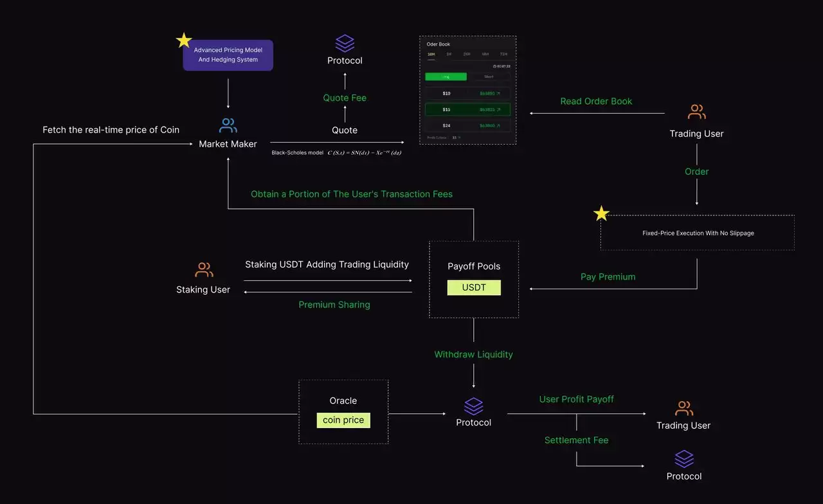The image size is (823, 504).
Task: Click the coin price label in Oracle
Action: pos(343,420)
